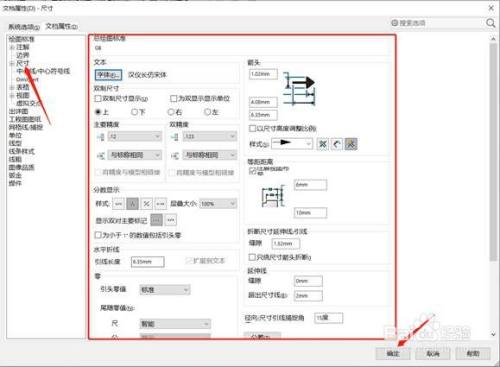Click primary tolerance precision icon

point(101,155)
